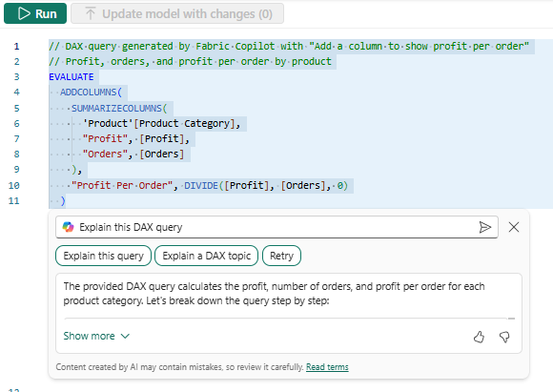The image size is (553, 392).
Task: Click the "Profit Per Order" string on line 10
Action: (x=122, y=186)
